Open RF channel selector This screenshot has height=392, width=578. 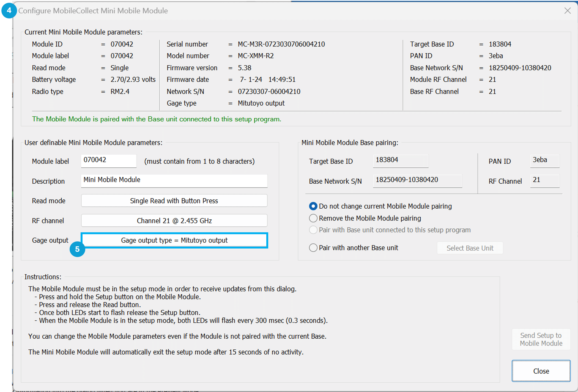tap(174, 220)
